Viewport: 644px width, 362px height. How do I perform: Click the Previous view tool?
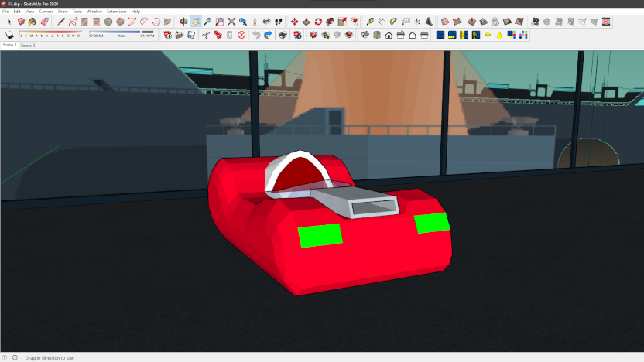point(243,22)
